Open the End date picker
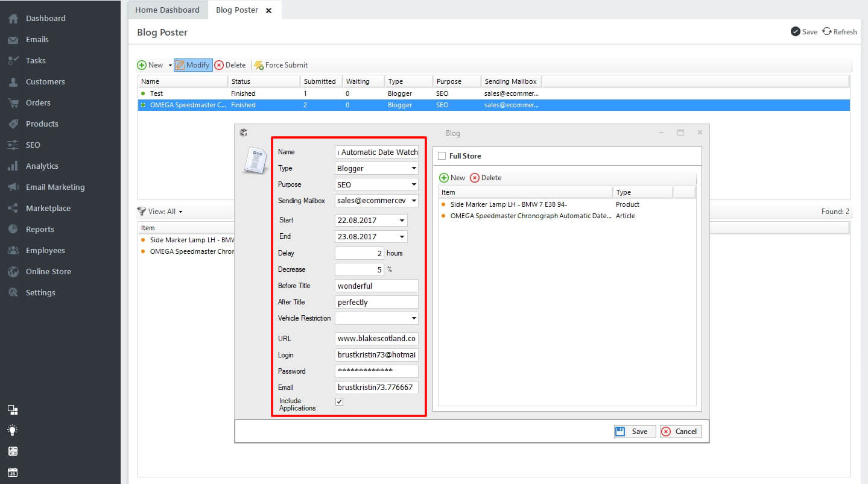The height and width of the screenshot is (484, 868). (402, 237)
